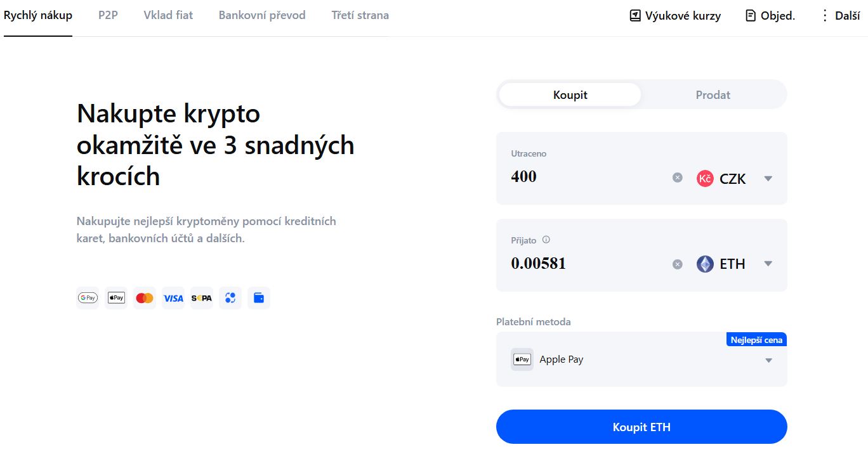
Task: Clear the 400 amount with the x icon
Action: click(677, 178)
